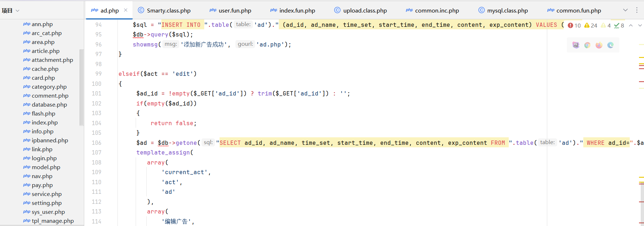Image resolution: width=644 pixels, height=226 pixels.
Task: Click the weak warnings count 4 indicator
Action: (x=606, y=25)
